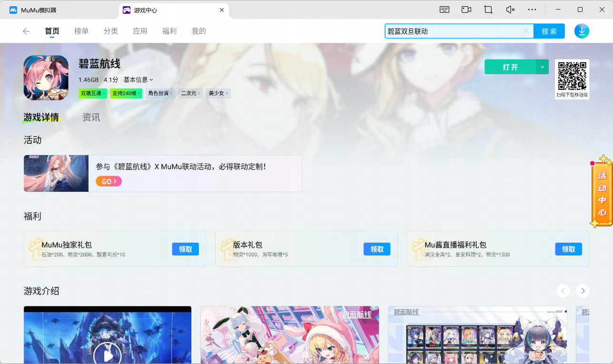The width and height of the screenshot is (613, 364).
Task: Expand the 基本信息 dropdown
Action: coord(138,79)
